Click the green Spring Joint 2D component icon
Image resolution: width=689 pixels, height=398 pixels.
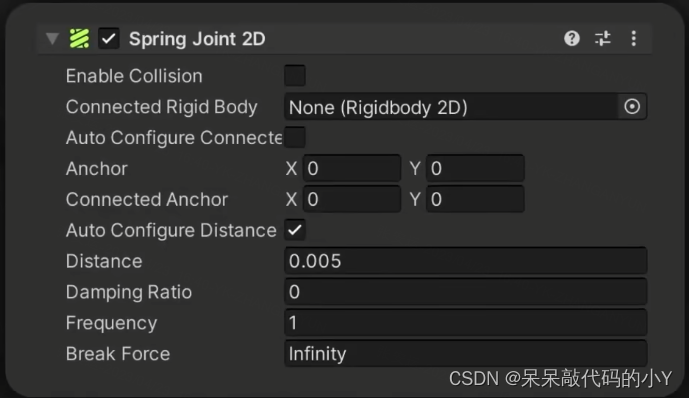[x=79, y=39]
